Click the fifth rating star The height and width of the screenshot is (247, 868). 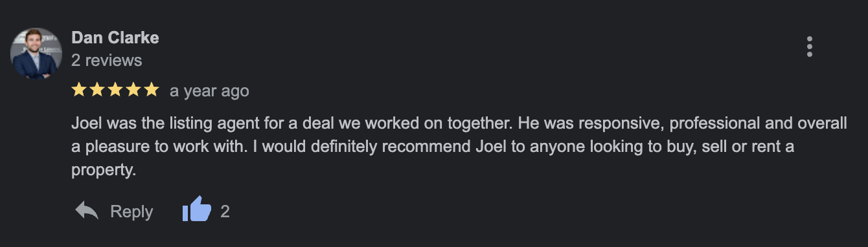pyautogui.click(x=152, y=90)
